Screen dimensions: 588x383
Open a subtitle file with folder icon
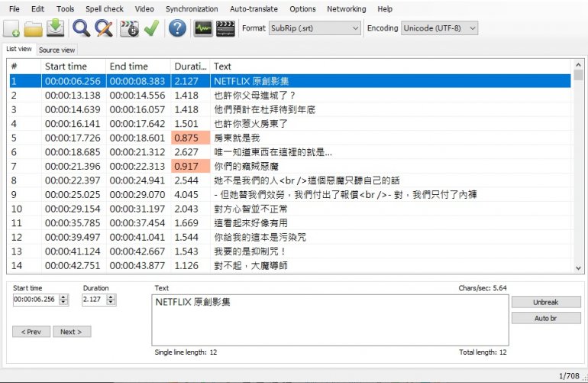33,28
